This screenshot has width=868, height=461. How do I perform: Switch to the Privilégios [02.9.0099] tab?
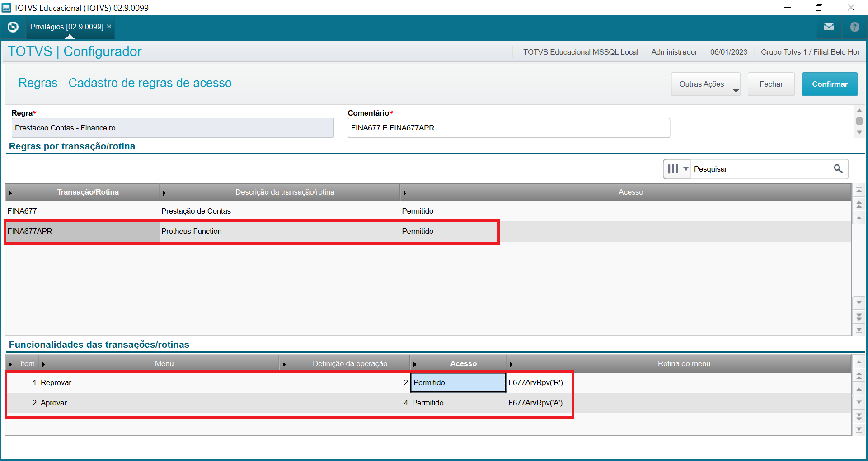pyautogui.click(x=67, y=27)
